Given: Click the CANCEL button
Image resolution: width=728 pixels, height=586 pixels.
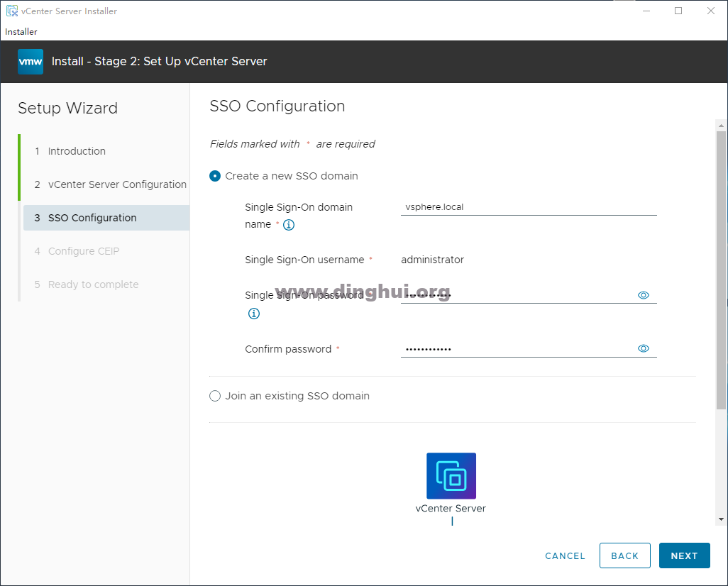Looking at the screenshot, I should (565, 556).
